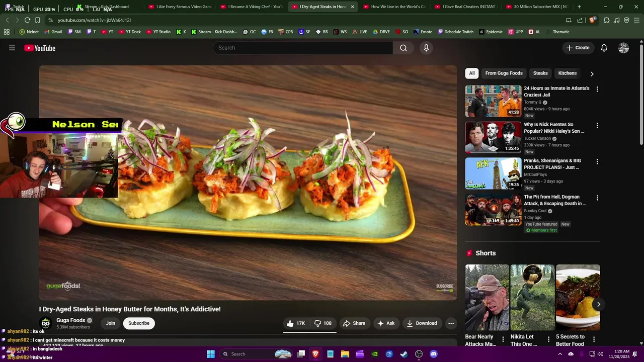Switch to I Gave Real Cheaters INSTANT tab

466,7
